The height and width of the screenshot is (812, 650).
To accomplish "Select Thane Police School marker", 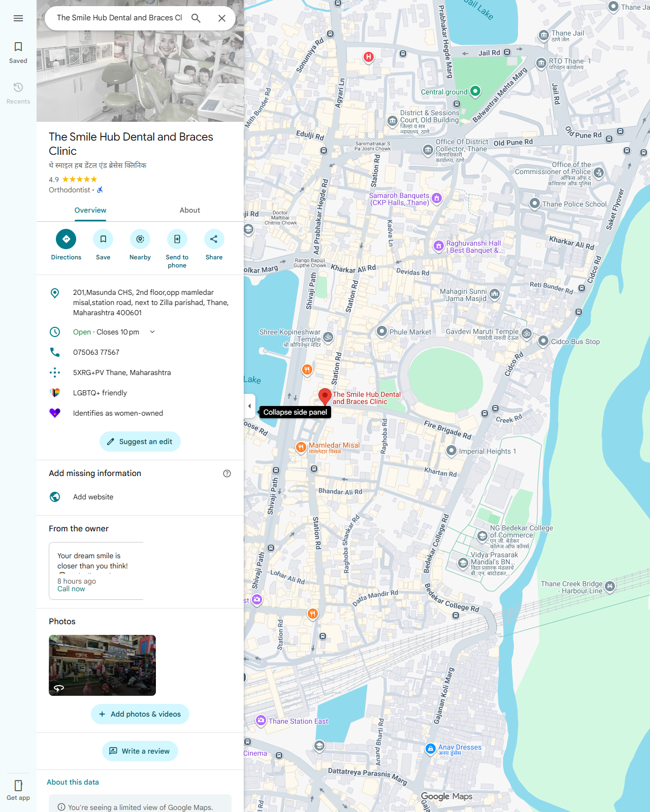I will tap(535, 204).
